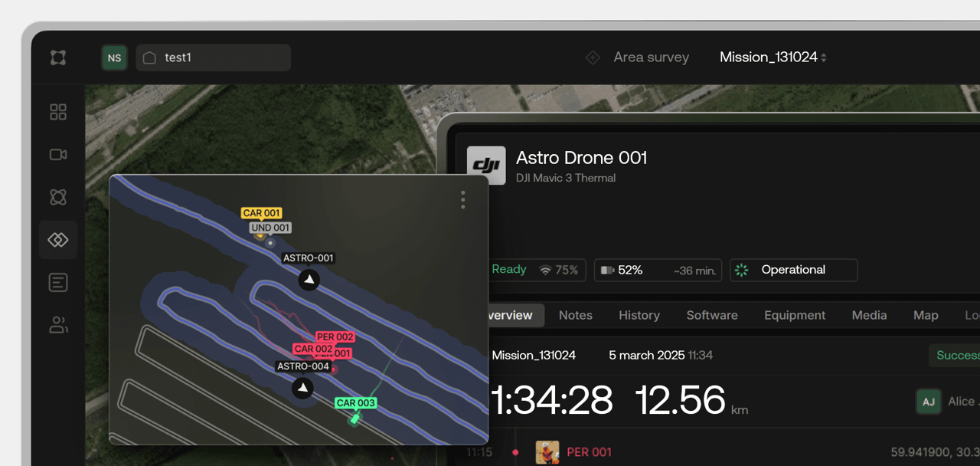Click the CAR 003 green map label
This screenshot has width=980, height=466.
point(356,403)
